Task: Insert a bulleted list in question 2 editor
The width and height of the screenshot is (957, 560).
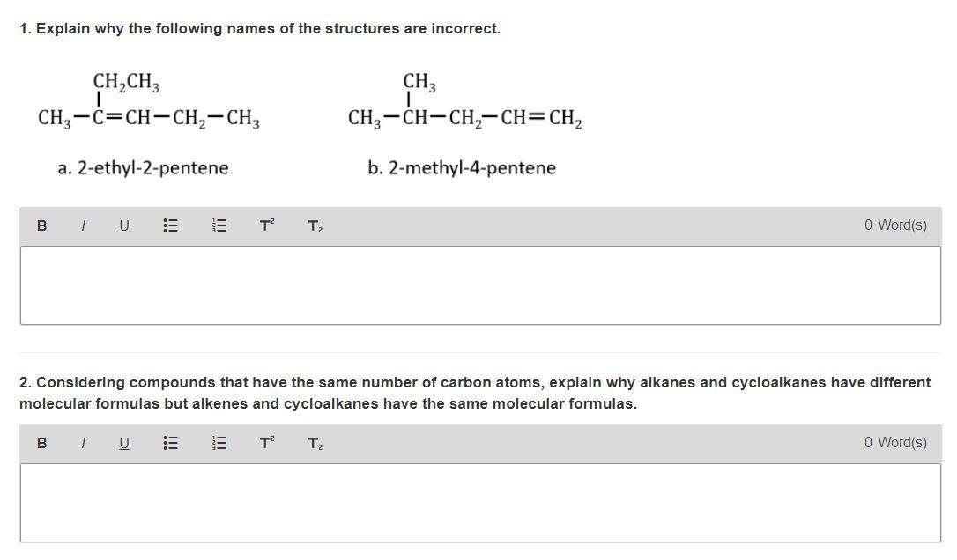Action: (x=169, y=444)
